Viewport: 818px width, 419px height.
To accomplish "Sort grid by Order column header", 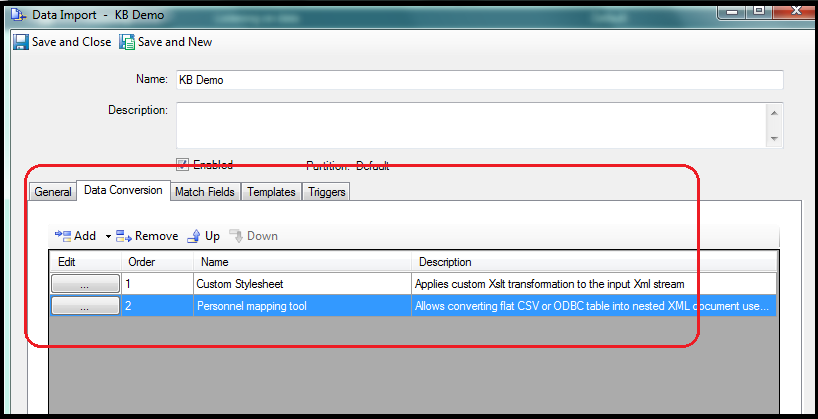I will (x=156, y=262).
